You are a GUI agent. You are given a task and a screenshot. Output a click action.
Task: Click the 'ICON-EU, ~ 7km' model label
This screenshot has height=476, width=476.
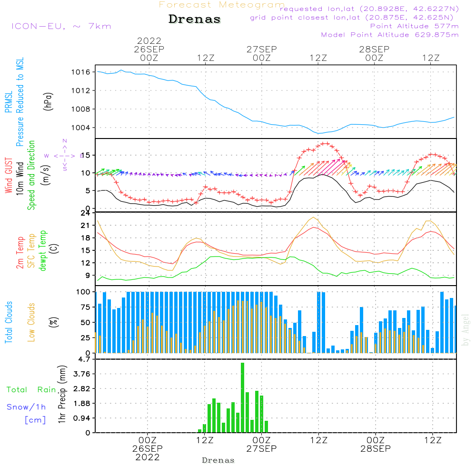[61, 26]
